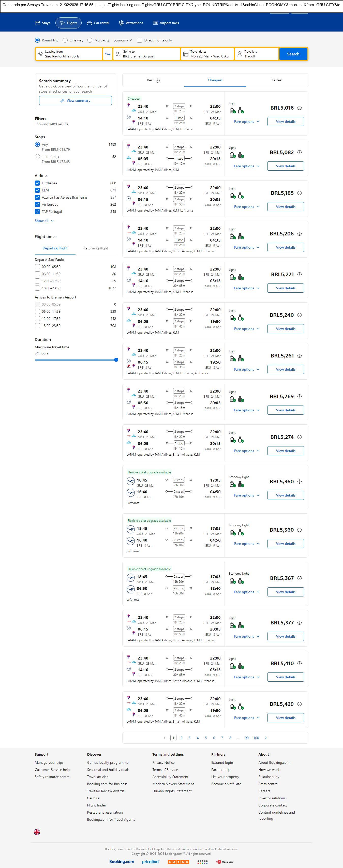Click the help icon next to BRL5,429 price
This screenshot has height=868, width=343.
point(300,704)
